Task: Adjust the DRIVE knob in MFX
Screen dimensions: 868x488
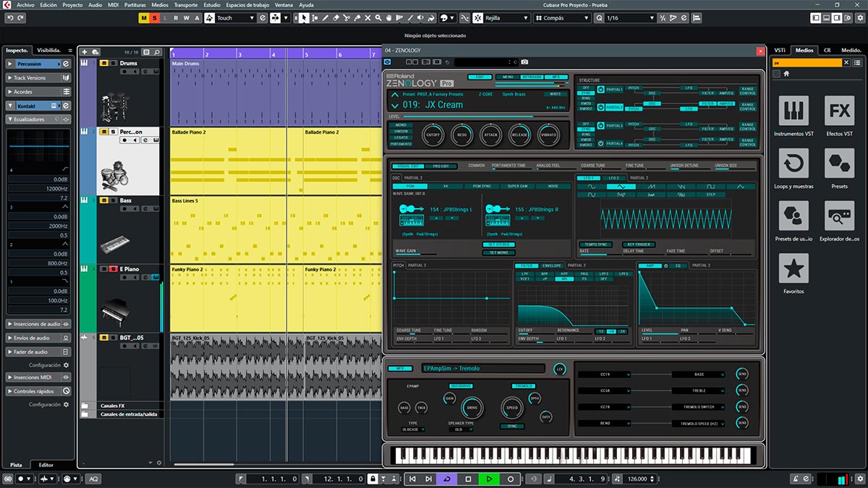Action: (x=473, y=408)
